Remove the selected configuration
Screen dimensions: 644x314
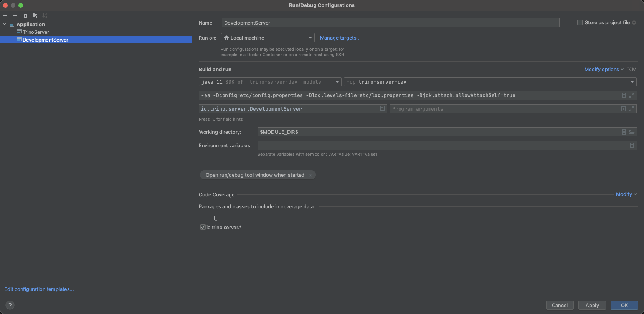coord(15,15)
